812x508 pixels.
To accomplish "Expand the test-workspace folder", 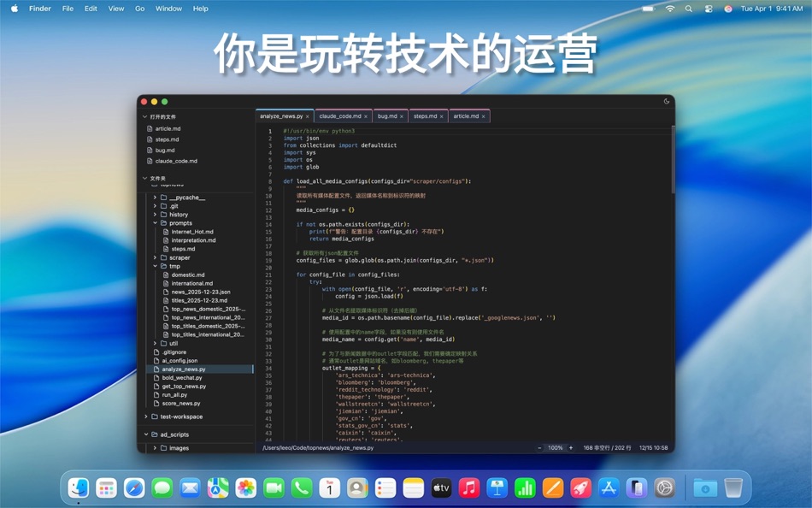I will (146, 416).
